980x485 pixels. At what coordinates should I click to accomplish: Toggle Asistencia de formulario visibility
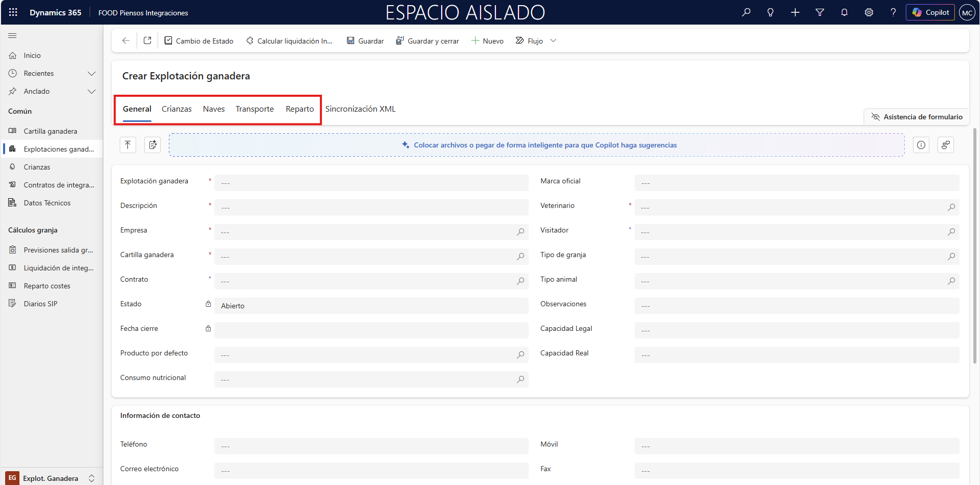[x=917, y=117]
